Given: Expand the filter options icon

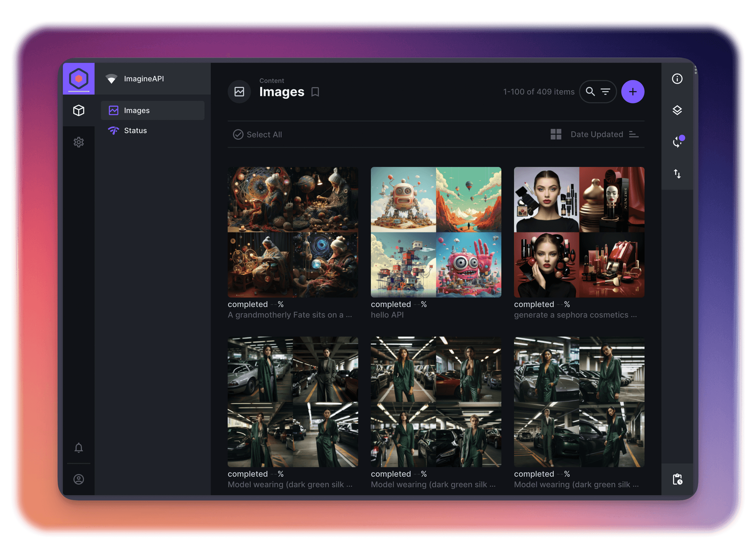Looking at the screenshot, I should (x=605, y=92).
